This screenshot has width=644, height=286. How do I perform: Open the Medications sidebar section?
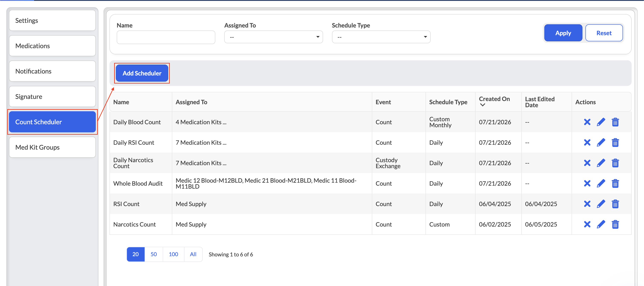point(52,46)
